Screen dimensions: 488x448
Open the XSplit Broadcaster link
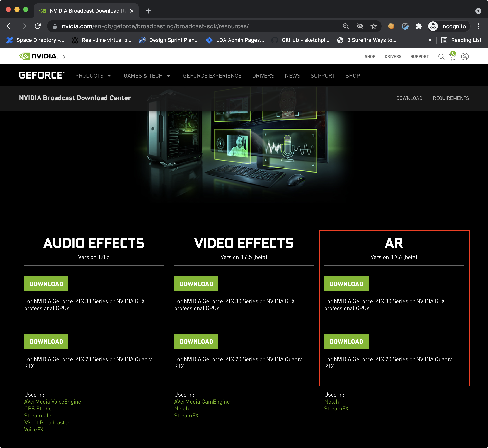pyautogui.click(x=47, y=422)
